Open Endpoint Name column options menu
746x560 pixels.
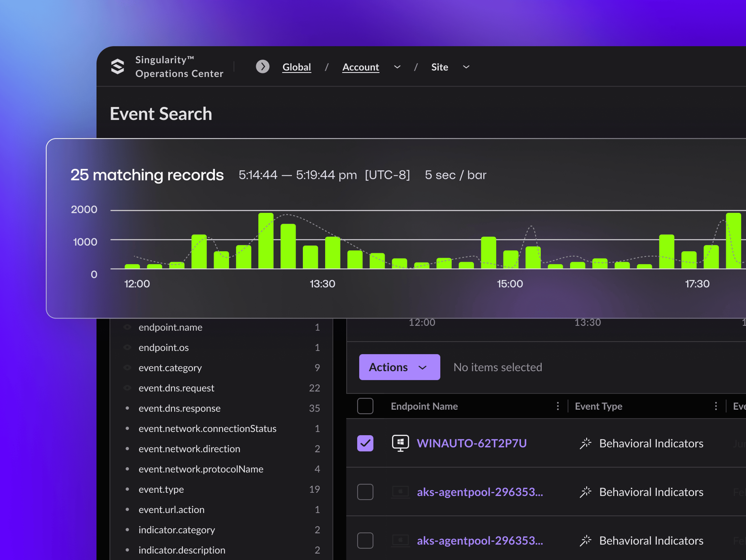[558, 406]
